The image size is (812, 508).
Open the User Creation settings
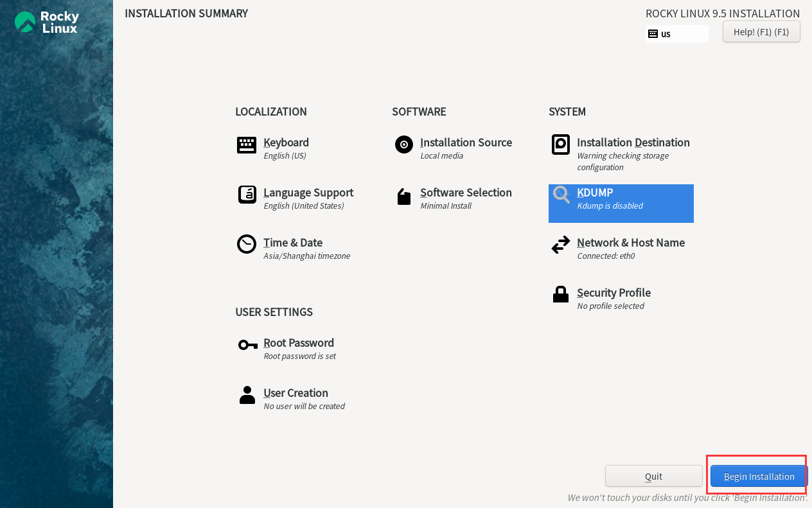point(296,393)
